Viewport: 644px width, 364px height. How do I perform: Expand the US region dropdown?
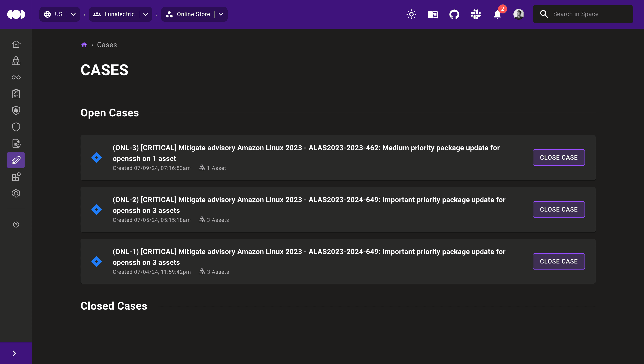pyautogui.click(x=73, y=14)
